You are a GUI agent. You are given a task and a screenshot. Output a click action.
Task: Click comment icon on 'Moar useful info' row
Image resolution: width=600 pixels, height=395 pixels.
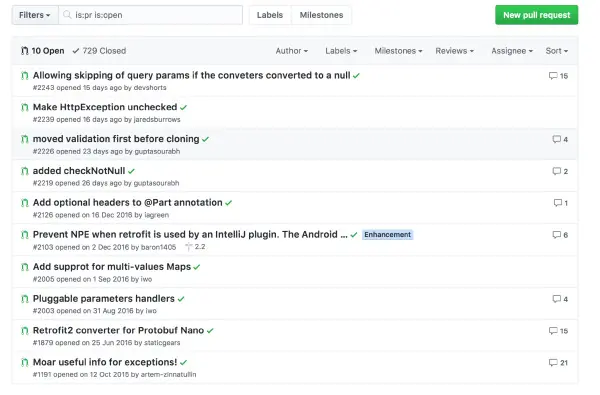tap(553, 362)
